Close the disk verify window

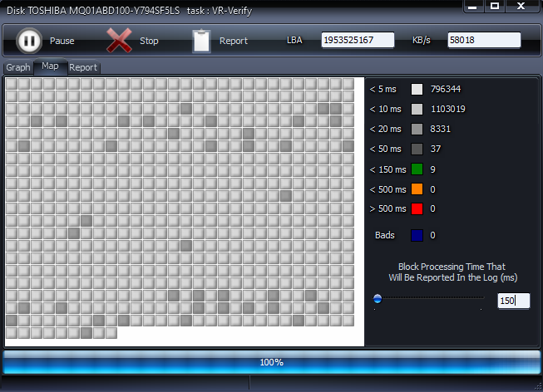521,6
